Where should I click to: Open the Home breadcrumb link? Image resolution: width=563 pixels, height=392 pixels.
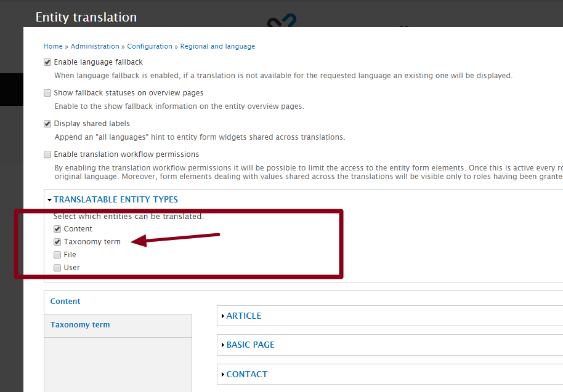click(53, 46)
